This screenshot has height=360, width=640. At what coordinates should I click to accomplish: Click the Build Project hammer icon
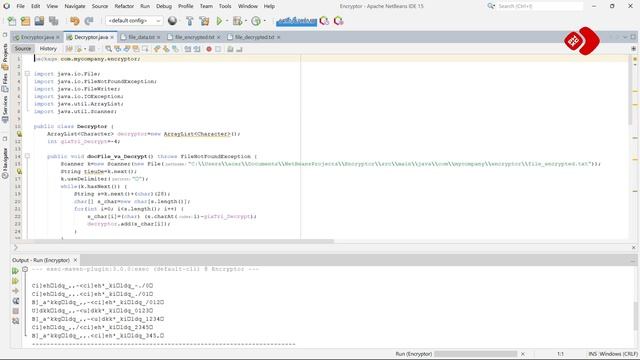(190, 21)
